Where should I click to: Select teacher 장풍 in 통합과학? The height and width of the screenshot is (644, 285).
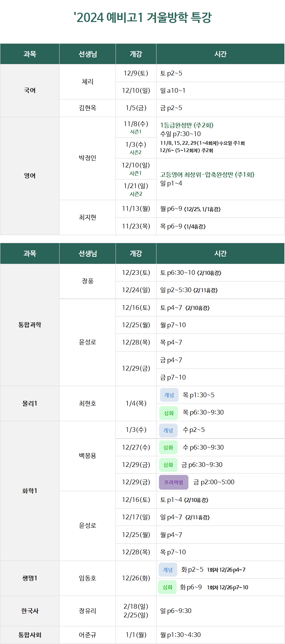[88, 281]
